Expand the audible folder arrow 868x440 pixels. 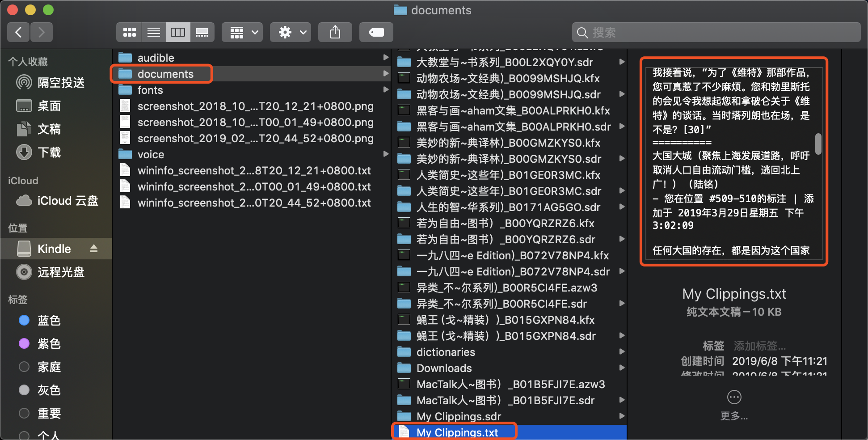pyautogui.click(x=386, y=57)
